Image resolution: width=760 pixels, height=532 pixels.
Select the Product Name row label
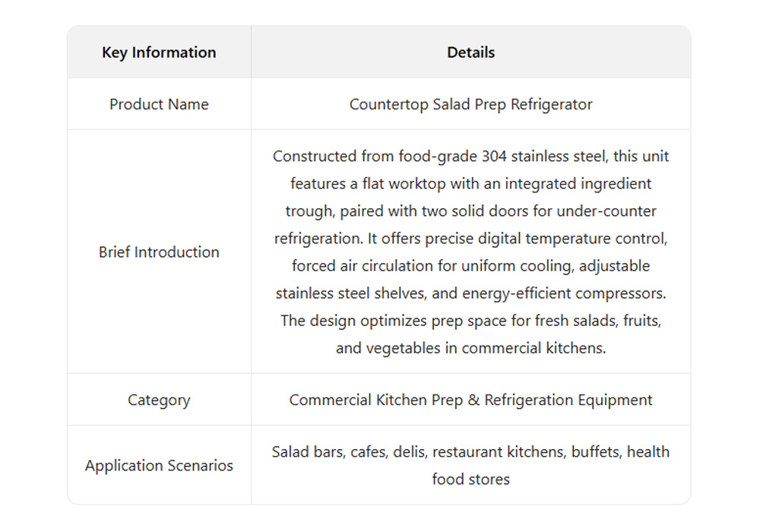tap(159, 104)
